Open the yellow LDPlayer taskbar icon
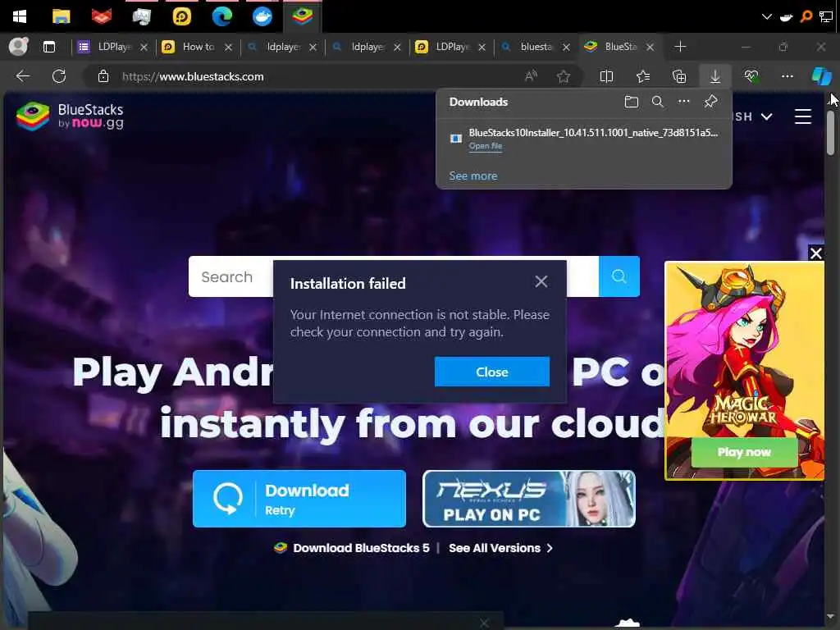The image size is (840, 630). tap(181, 16)
